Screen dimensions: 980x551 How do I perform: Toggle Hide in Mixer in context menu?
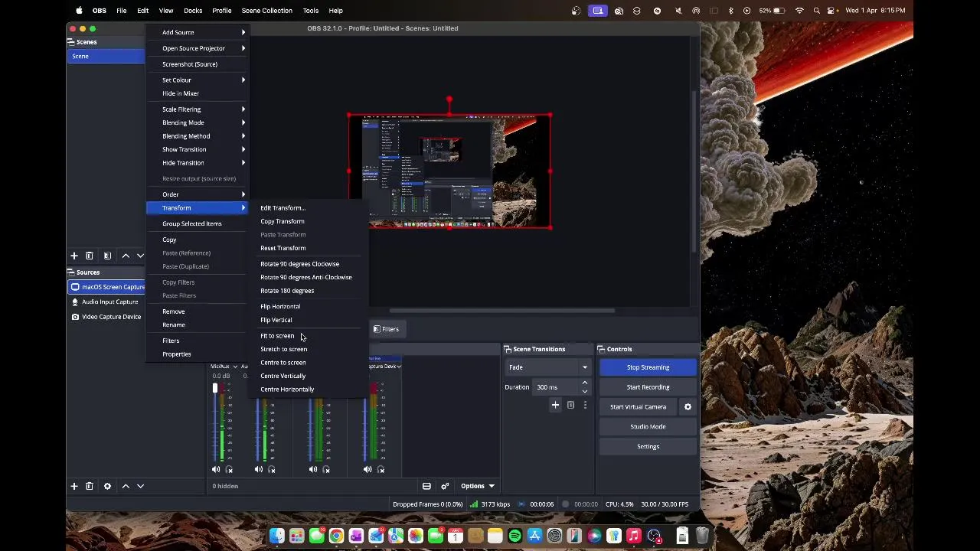181,93
